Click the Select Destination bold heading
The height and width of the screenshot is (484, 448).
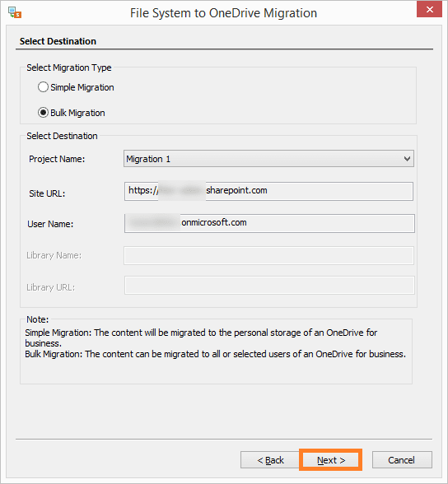(x=58, y=41)
